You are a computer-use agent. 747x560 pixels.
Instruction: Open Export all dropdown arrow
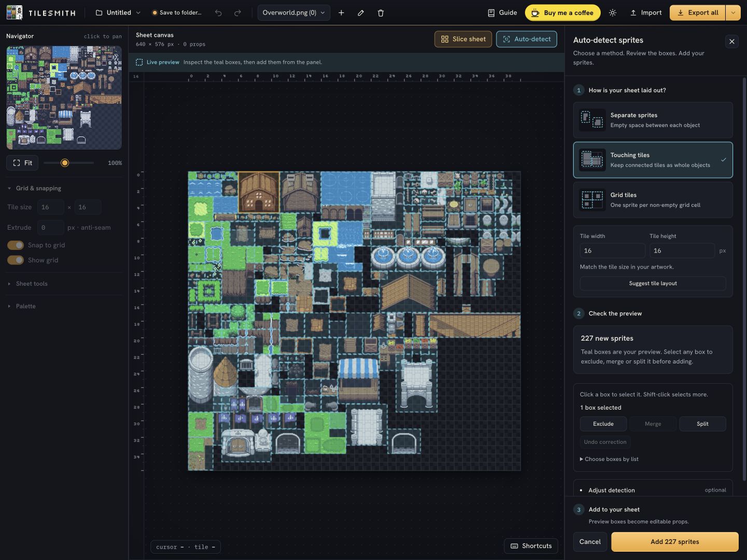tap(733, 12)
